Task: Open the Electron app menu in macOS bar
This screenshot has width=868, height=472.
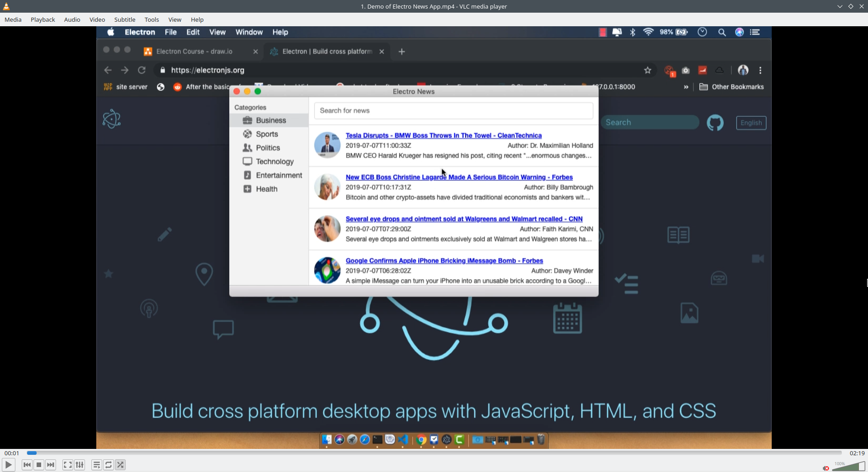Action: click(x=140, y=32)
